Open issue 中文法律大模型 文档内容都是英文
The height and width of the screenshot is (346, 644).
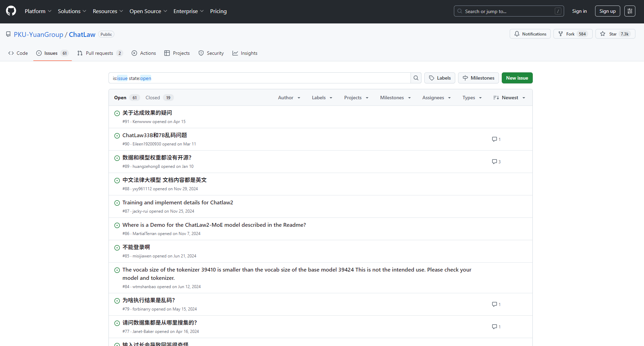(165, 180)
